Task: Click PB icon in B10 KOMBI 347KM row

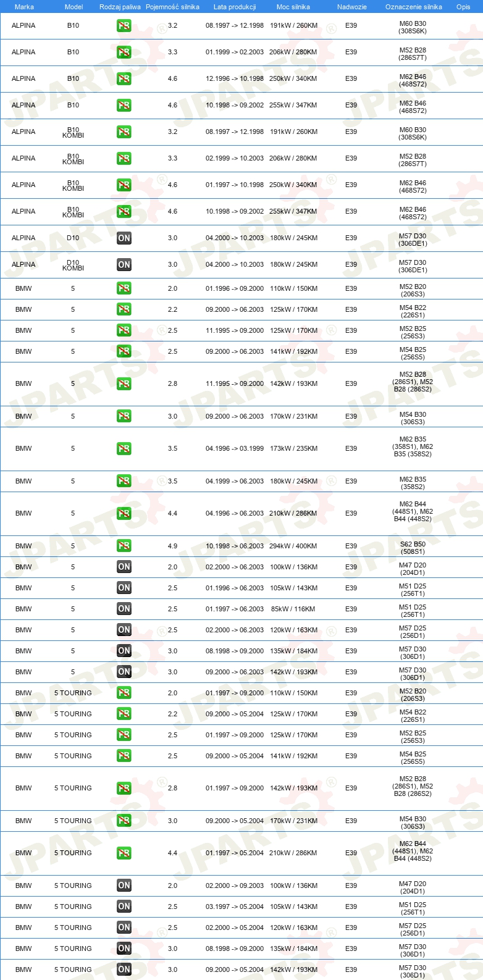Action: pos(124,212)
